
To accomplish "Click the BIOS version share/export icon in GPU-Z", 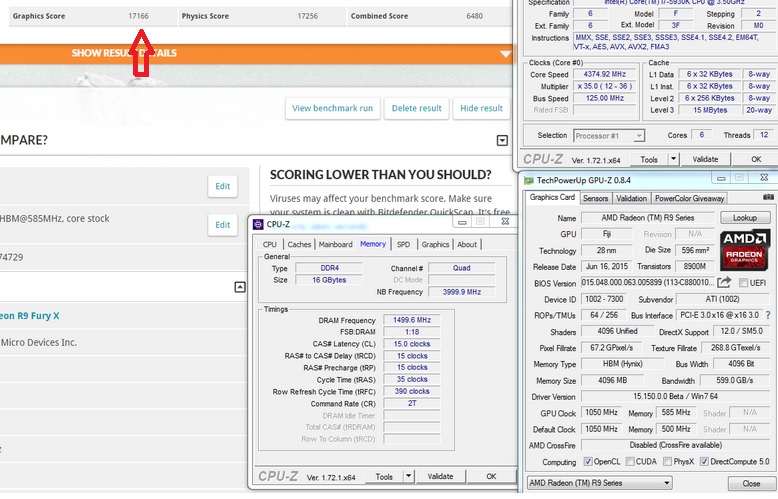I will pyautogui.click(x=724, y=282).
